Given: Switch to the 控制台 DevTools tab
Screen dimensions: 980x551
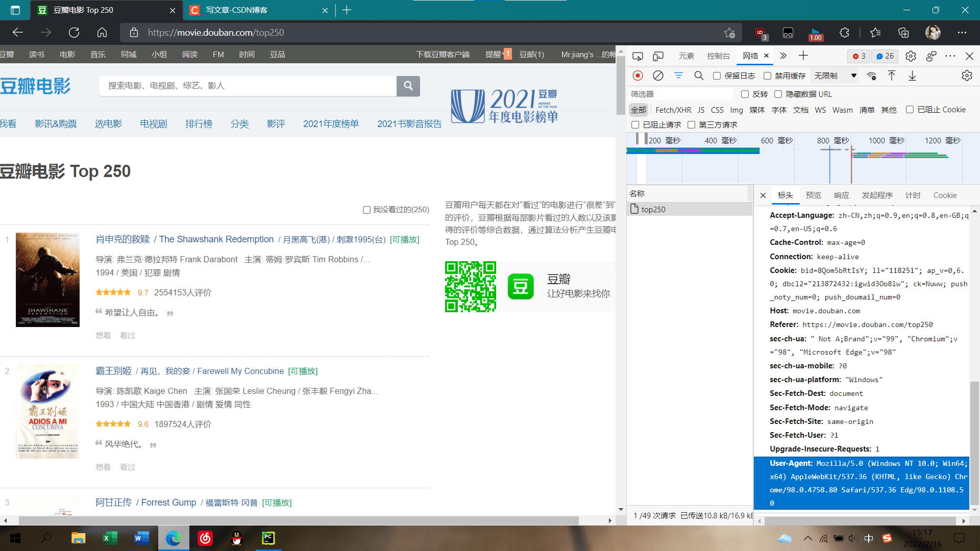Looking at the screenshot, I should (718, 56).
